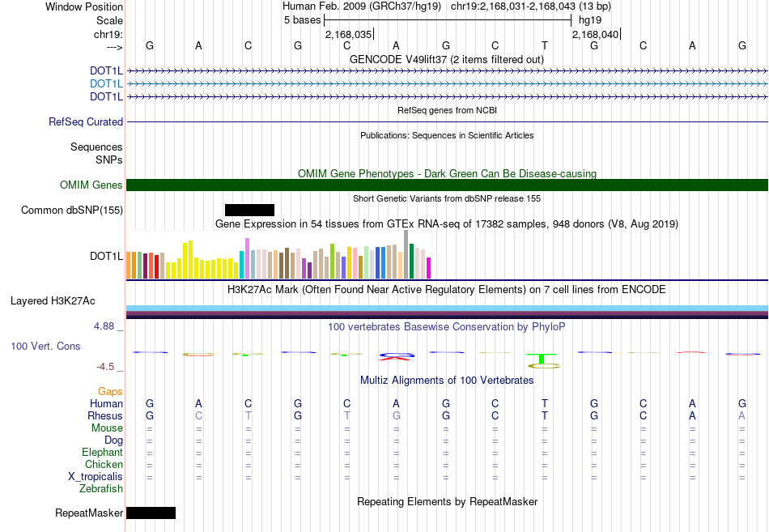
Task: Click the RefSeq Curated track label
Action: [86, 121]
